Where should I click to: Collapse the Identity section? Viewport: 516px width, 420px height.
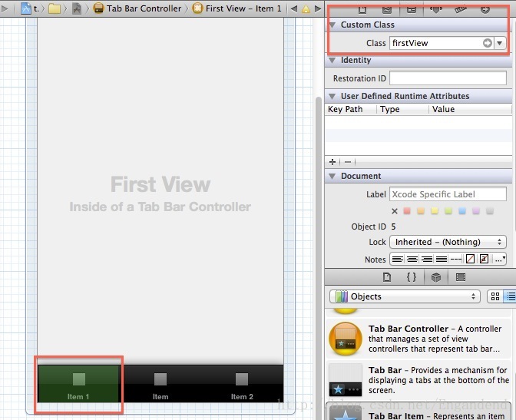click(x=332, y=60)
